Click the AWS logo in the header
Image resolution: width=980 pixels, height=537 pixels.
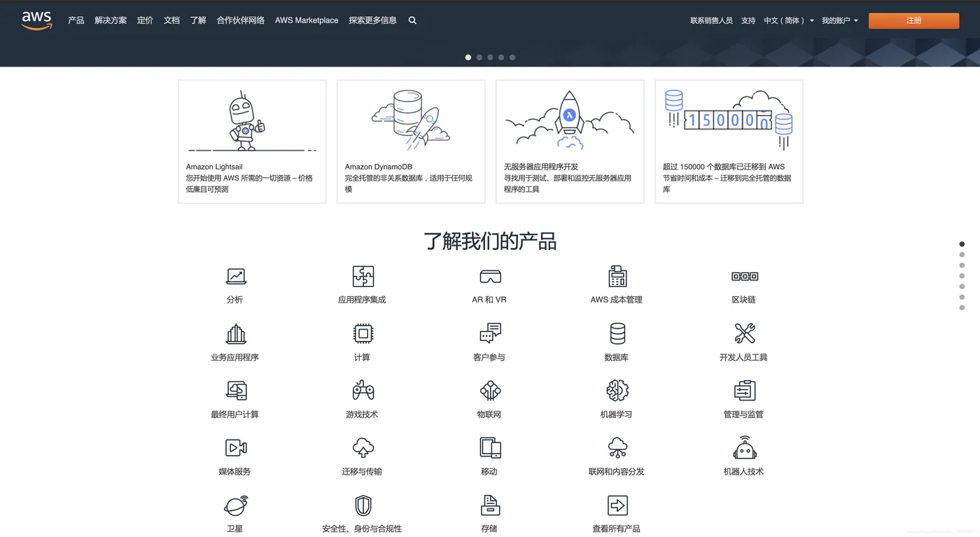[36, 21]
